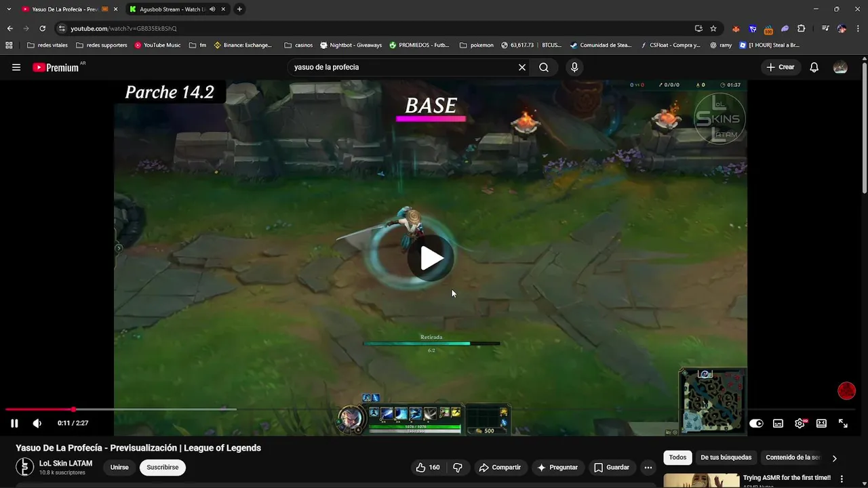
Task: Open the Nightbot - Giveaways bookmark
Action: [351, 45]
